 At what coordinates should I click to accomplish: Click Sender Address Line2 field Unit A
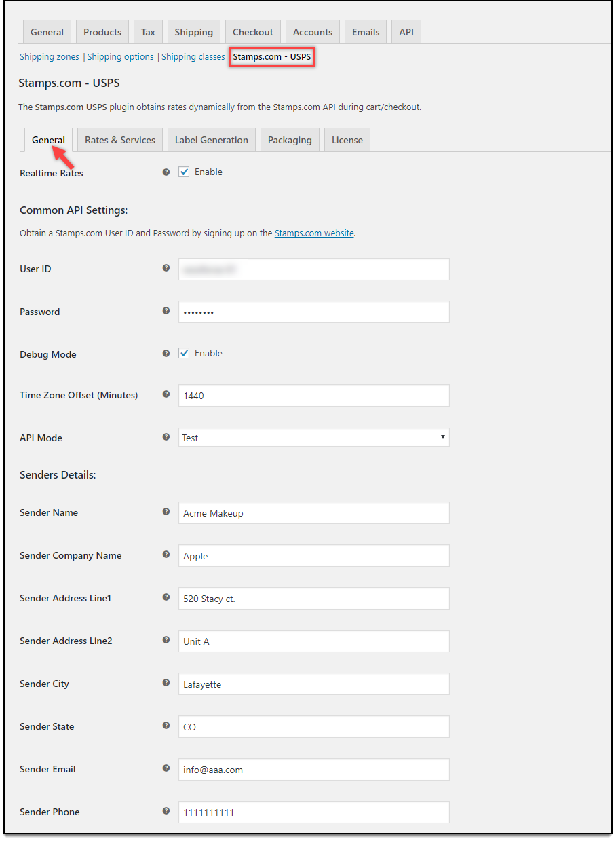[314, 641]
